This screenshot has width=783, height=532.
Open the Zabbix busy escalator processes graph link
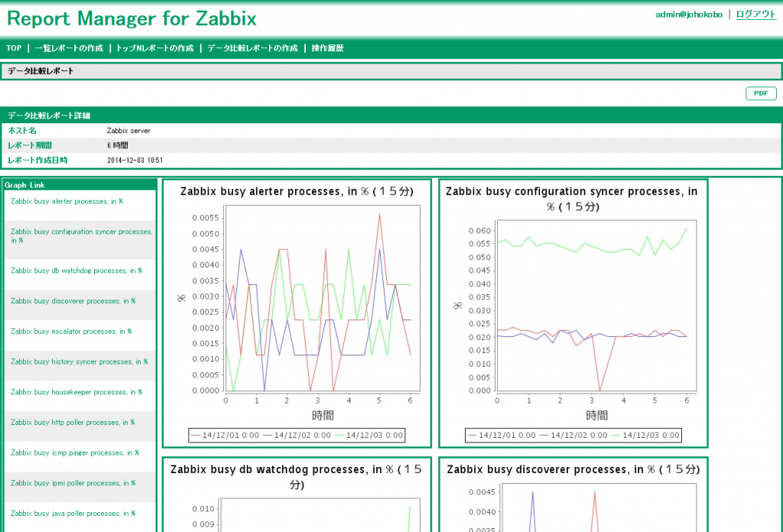(x=70, y=331)
